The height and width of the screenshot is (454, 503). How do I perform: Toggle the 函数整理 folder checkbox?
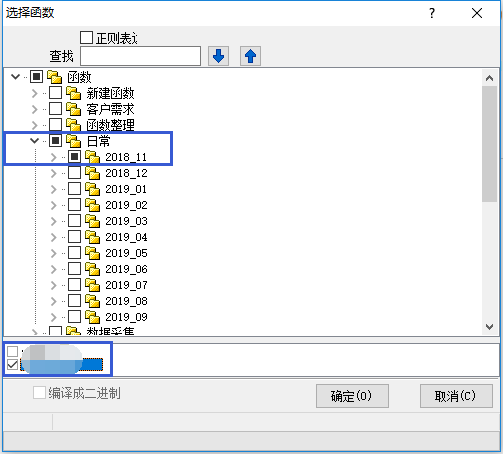click(55, 125)
